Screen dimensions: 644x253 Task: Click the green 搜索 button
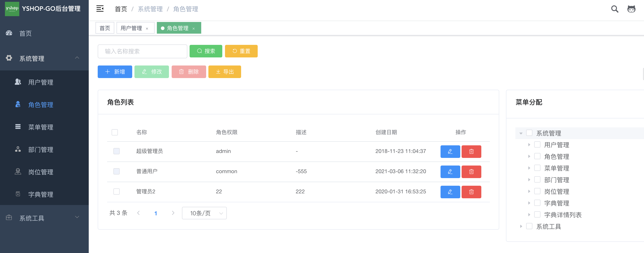[x=206, y=51]
